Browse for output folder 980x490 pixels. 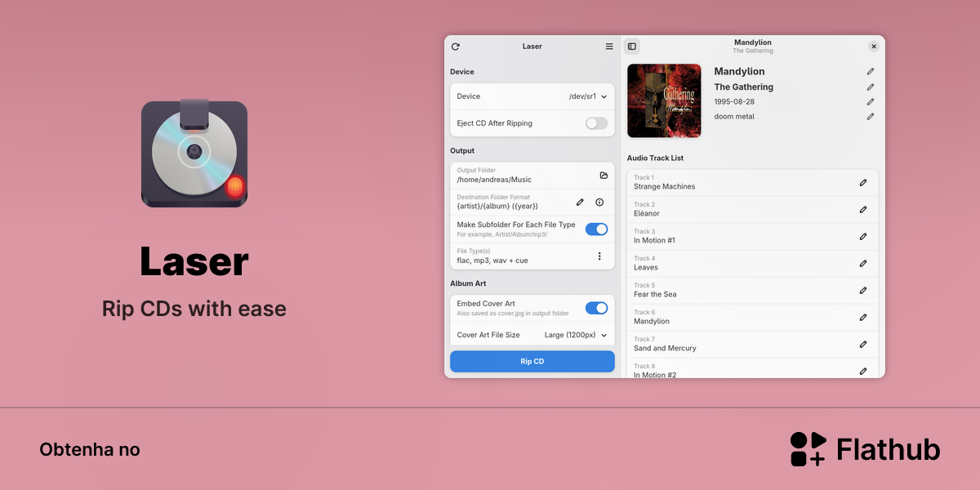point(604,176)
